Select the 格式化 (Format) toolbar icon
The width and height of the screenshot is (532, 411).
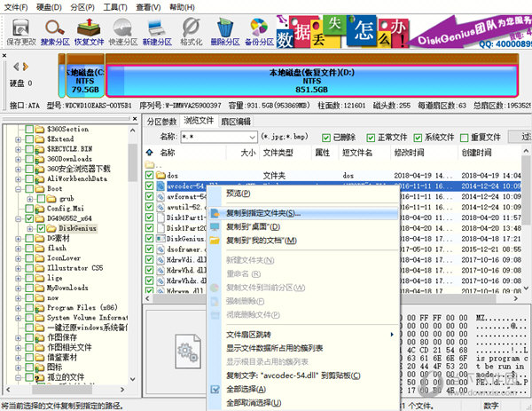(191, 32)
